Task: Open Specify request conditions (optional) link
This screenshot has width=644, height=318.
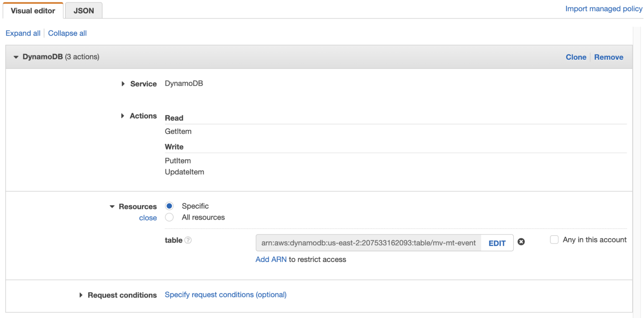Action: [x=226, y=295]
